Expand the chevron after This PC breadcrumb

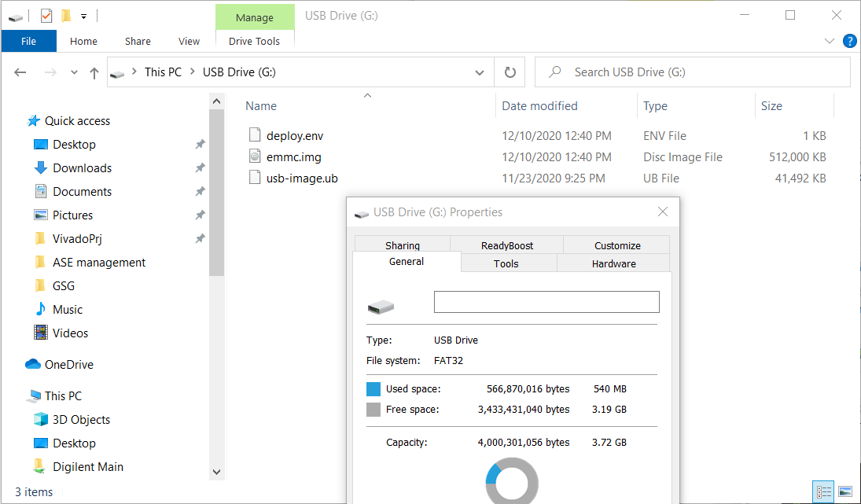[192, 72]
